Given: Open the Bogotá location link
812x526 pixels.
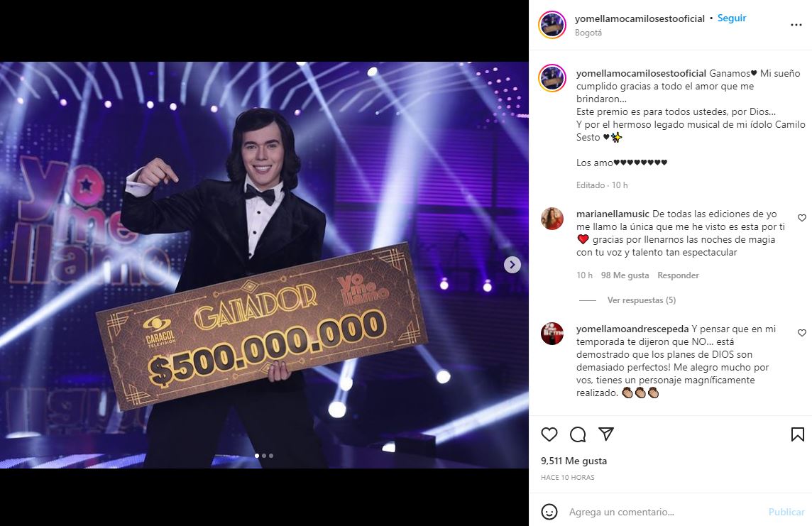Looking at the screenshot, I should (588, 33).
